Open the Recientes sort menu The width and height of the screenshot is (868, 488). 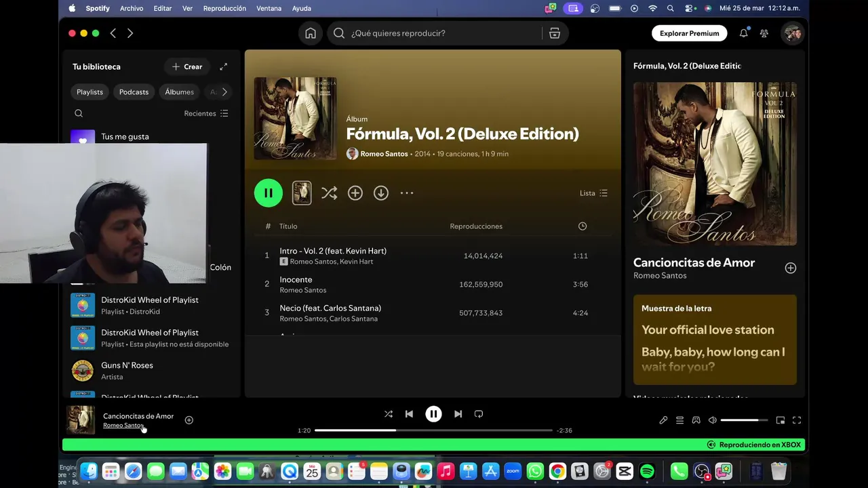(206, 113)
